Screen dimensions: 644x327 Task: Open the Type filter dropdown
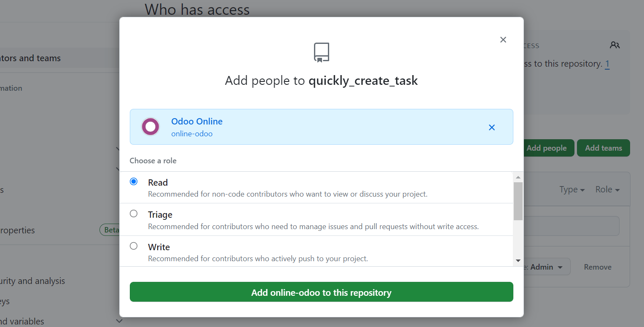coord(572,190)
